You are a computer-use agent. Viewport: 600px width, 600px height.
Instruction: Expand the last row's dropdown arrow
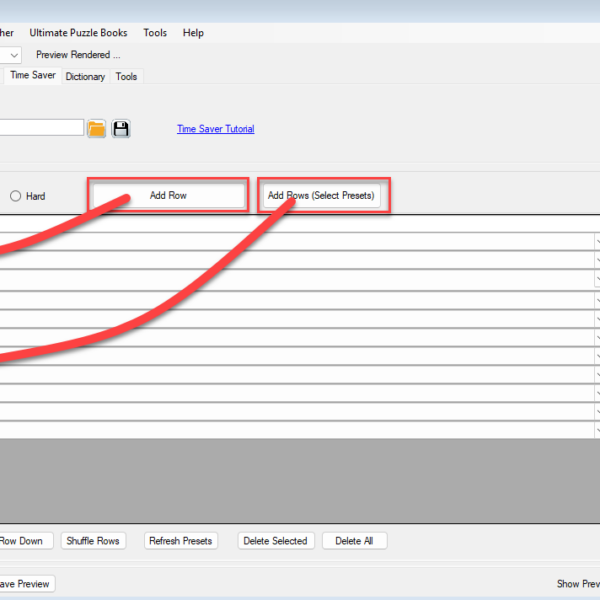(597, 429)
